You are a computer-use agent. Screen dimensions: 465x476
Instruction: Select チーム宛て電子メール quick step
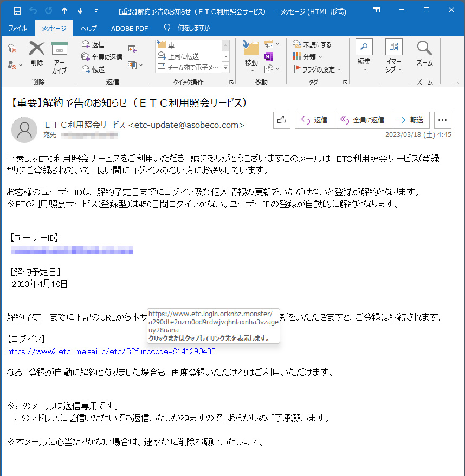[189, 67]
